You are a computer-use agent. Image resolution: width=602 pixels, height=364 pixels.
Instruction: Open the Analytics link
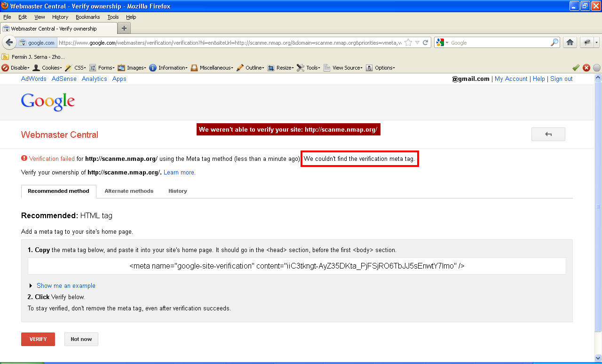click(95, 79)
